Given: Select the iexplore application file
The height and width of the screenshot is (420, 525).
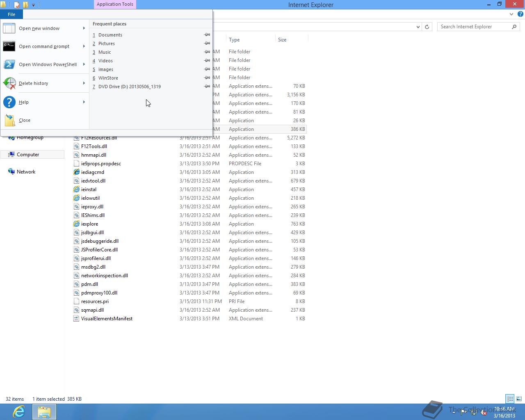Looking at the screenshot, I should [x=89, y=224].
